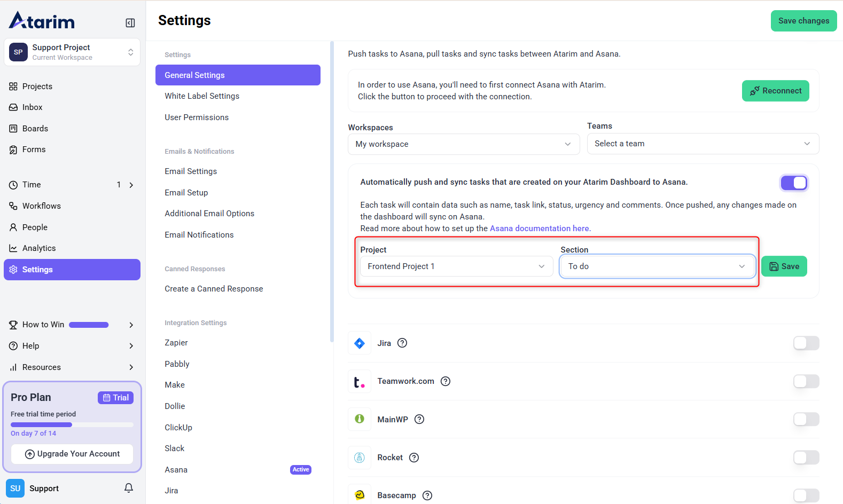Image resolution: width=843 pixels, height=504 pixels.
Task: Click the notification bell icon
Action: [x=129, y=488]
